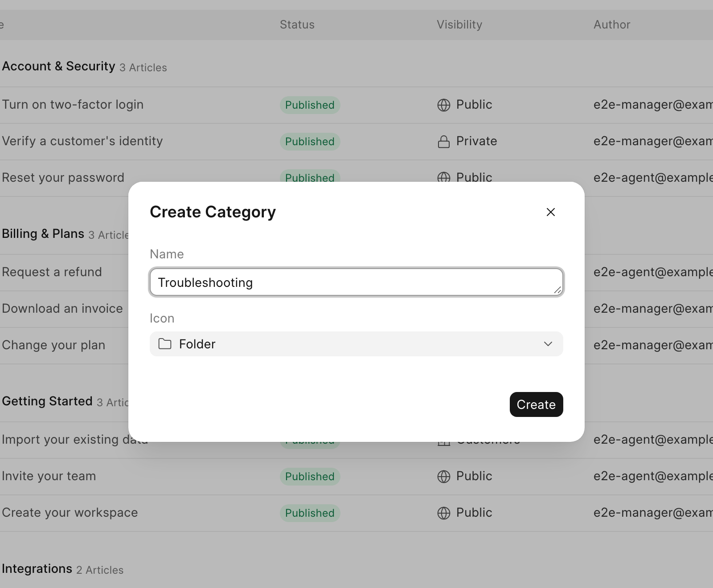Click the Account & Security category heading

point(59,66)
